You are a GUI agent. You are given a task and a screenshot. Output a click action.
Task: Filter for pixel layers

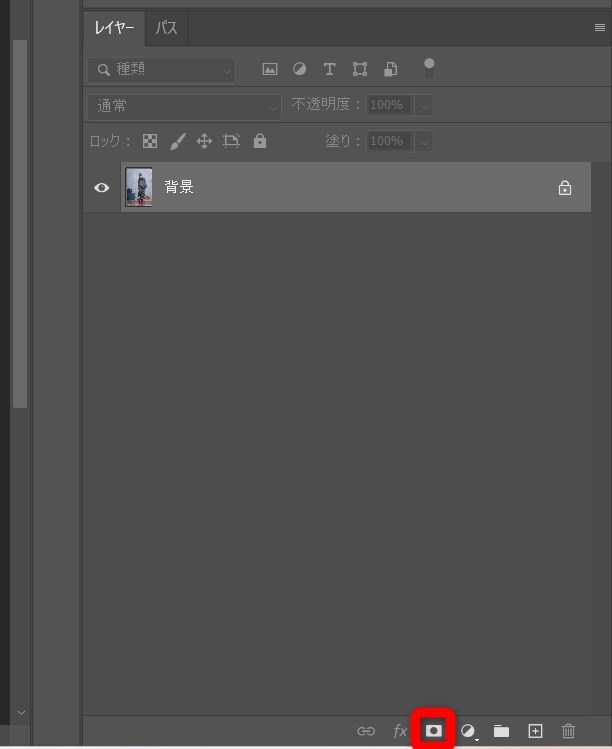270,69
